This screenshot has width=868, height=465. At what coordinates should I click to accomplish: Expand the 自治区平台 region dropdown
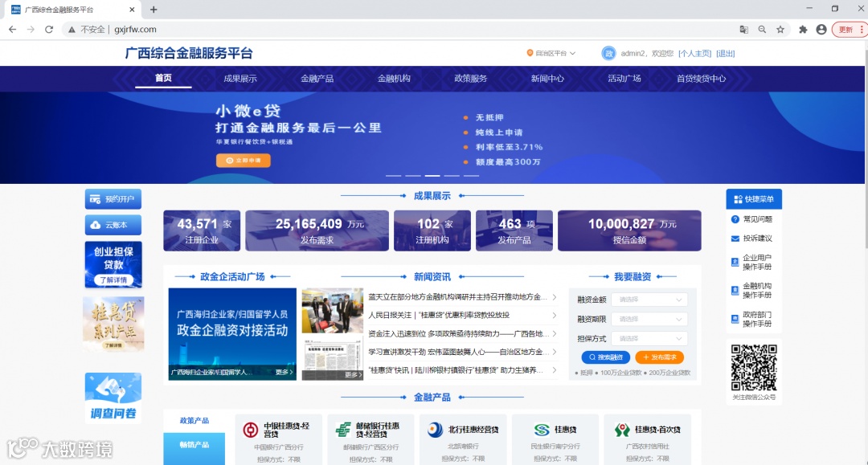tap(551, 53)
